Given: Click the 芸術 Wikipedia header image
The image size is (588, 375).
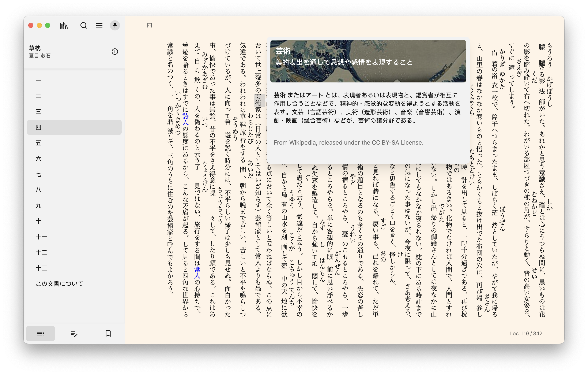Looking at the screenshot, I should coord(368,61).
